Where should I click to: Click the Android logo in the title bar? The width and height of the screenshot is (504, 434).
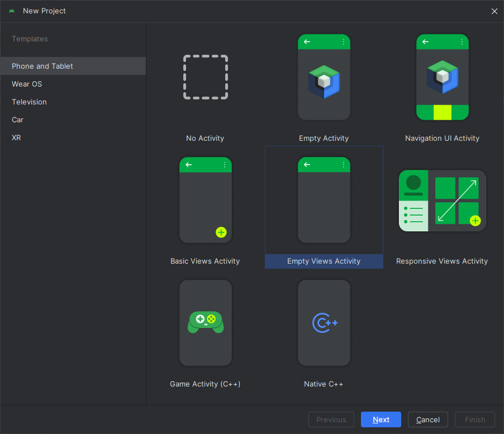12,11
